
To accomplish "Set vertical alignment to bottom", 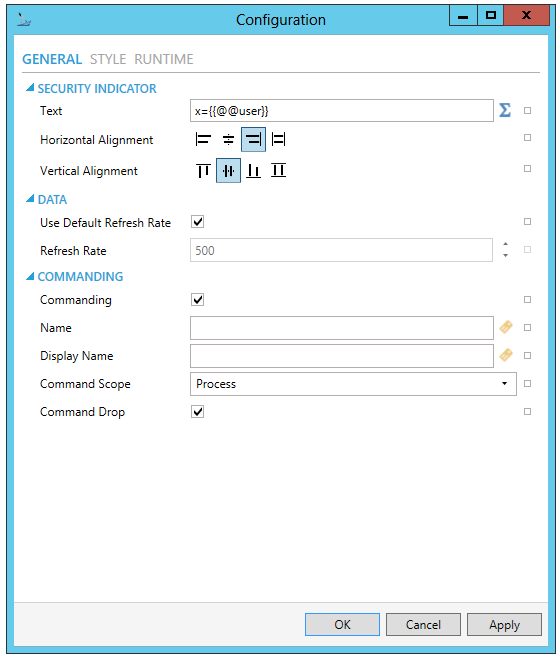I will click(254, 171).
